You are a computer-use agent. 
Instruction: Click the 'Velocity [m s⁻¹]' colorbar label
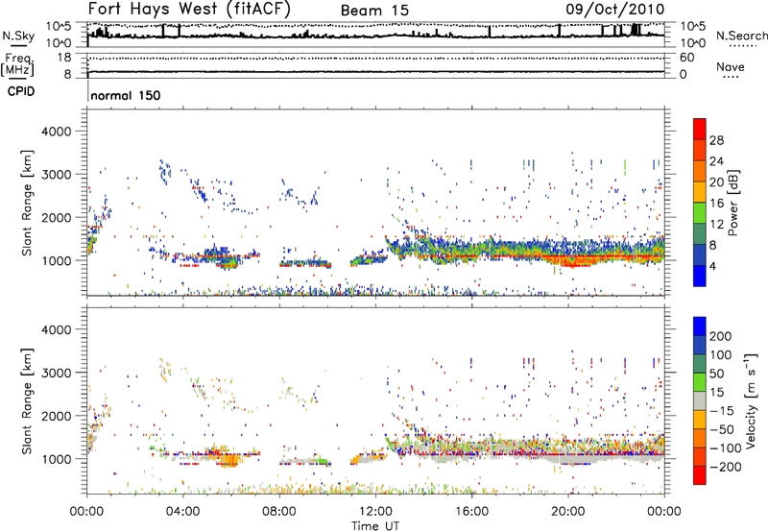[x=751, y=400]
